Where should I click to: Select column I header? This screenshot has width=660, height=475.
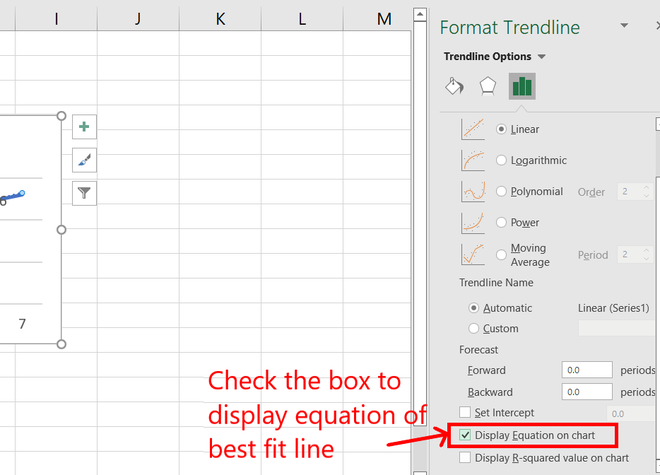pos(56,19)
